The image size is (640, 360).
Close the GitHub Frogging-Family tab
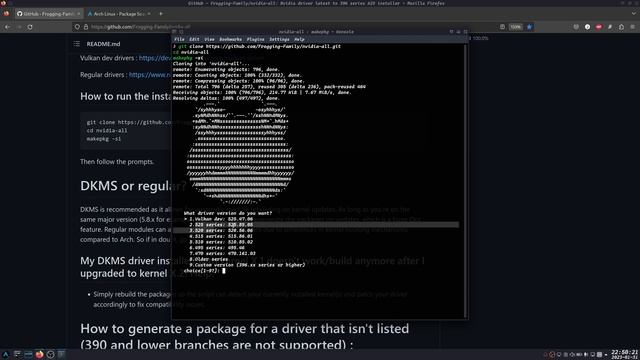(79, 13)
